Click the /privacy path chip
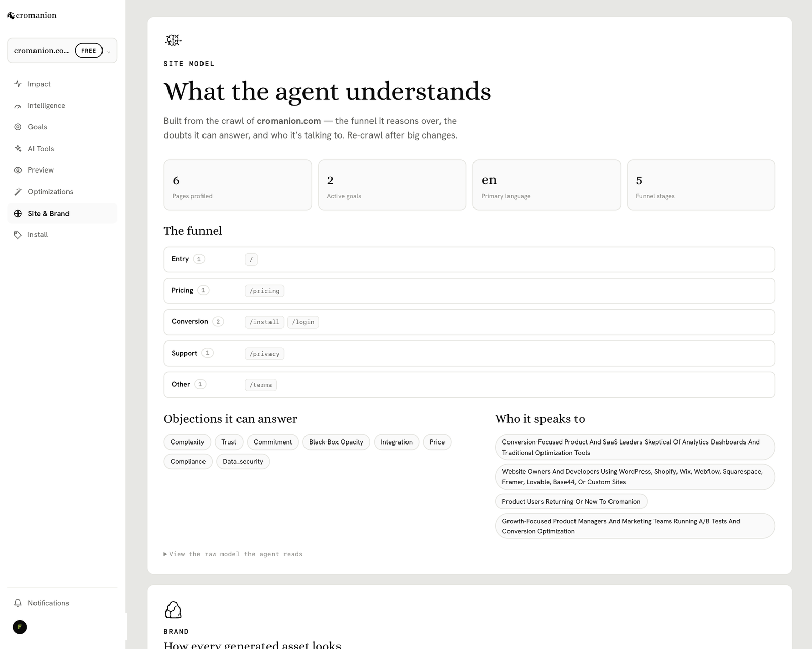This screenshot has height=649, width=812. 264,354
